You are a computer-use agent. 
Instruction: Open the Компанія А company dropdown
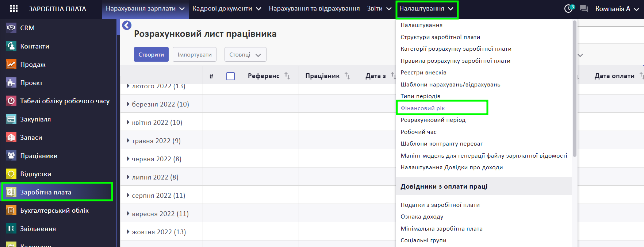617,9
